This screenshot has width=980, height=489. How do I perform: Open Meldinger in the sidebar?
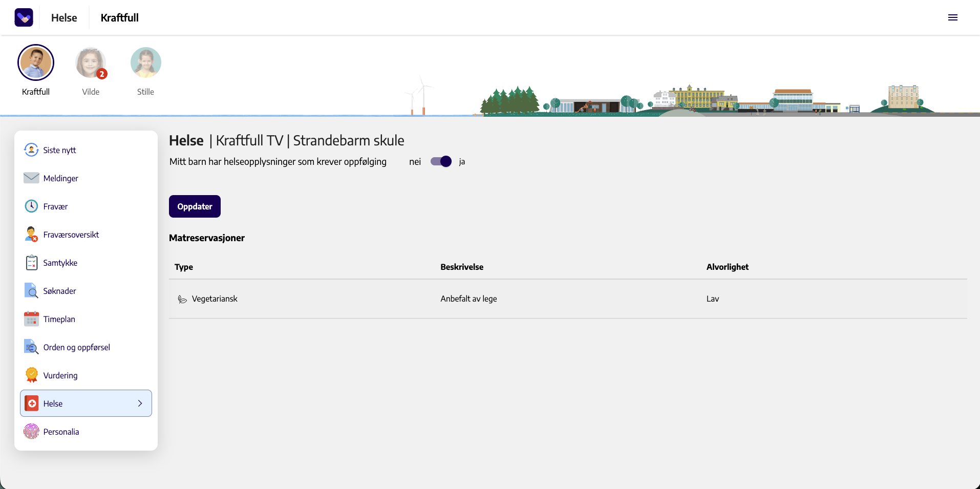(86, 178)
